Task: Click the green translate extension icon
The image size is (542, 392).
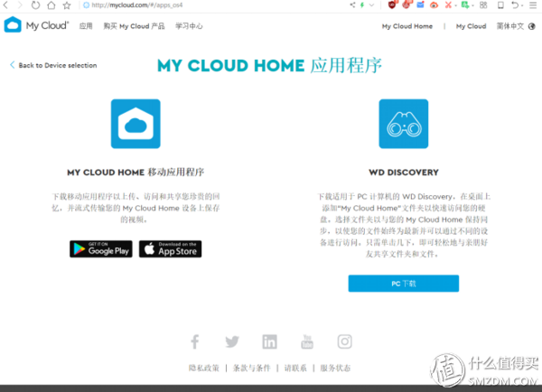Action: tap(465, 5)
